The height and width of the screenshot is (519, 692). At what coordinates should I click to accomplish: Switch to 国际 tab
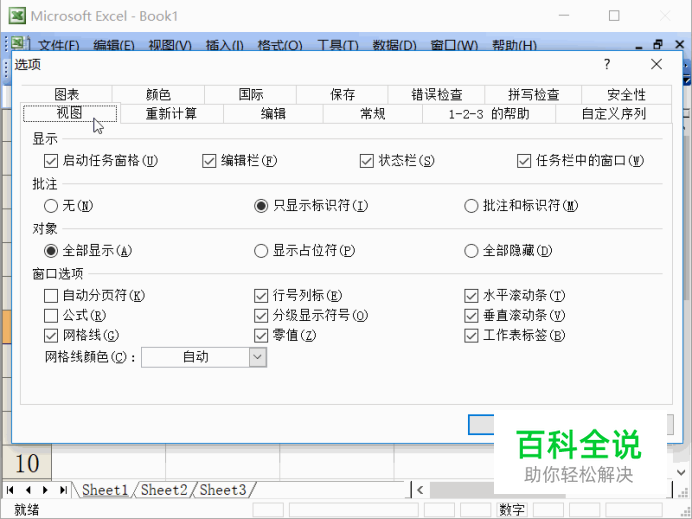[x=251, y=94]
